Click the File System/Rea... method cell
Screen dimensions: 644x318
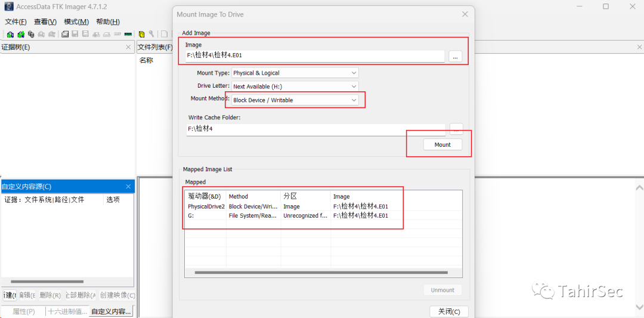click(x=253, y=215)
